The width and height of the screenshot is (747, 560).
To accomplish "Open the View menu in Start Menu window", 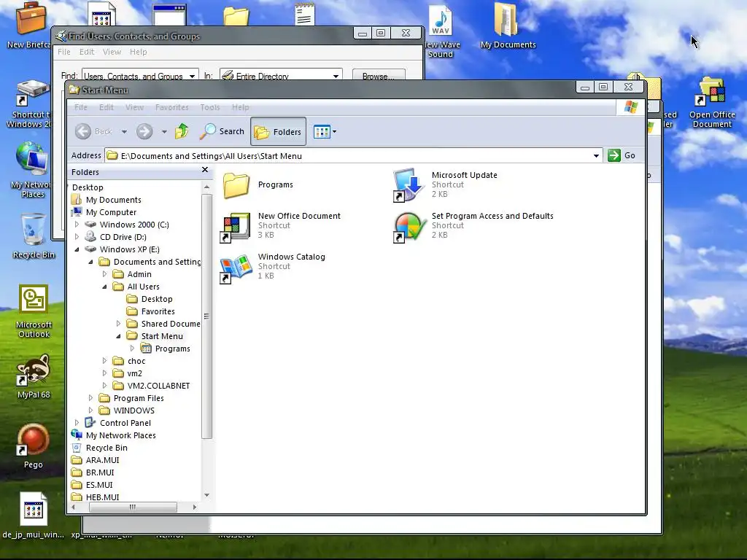I will (134, 107).
